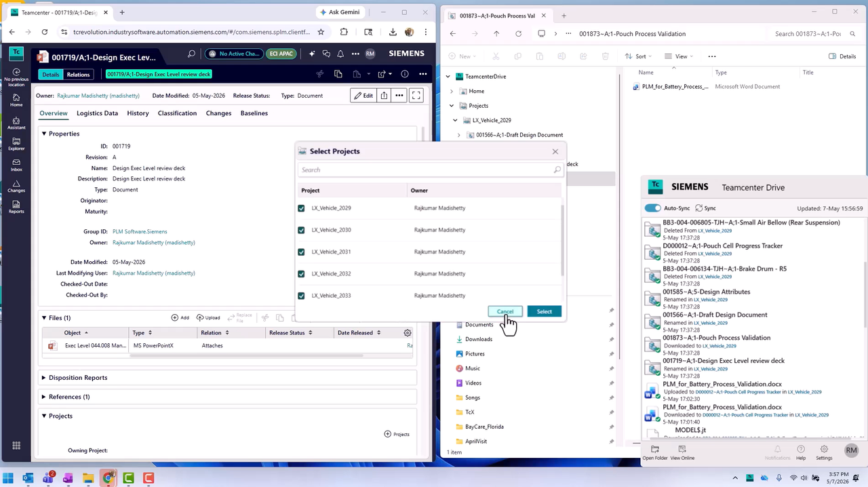Open the Windows Start button
The height and width of the screenshot is (487, 868).
click(9, 478)
